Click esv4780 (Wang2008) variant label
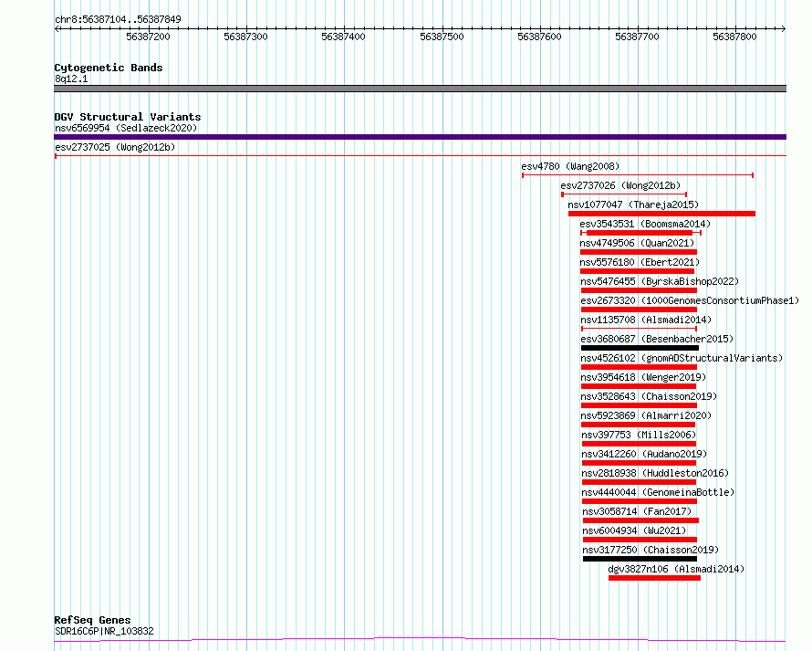812x651 pixels. coord(570,166)
